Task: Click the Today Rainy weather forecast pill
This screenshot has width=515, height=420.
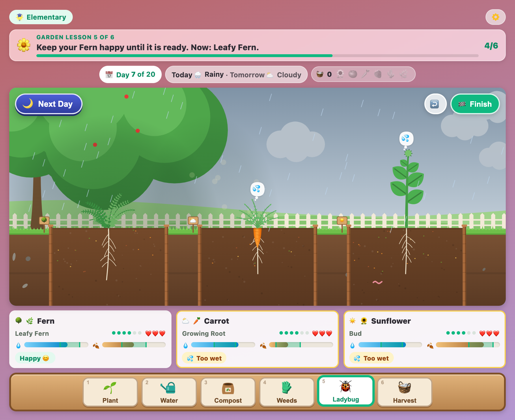Action: click(x=236, y=75)
